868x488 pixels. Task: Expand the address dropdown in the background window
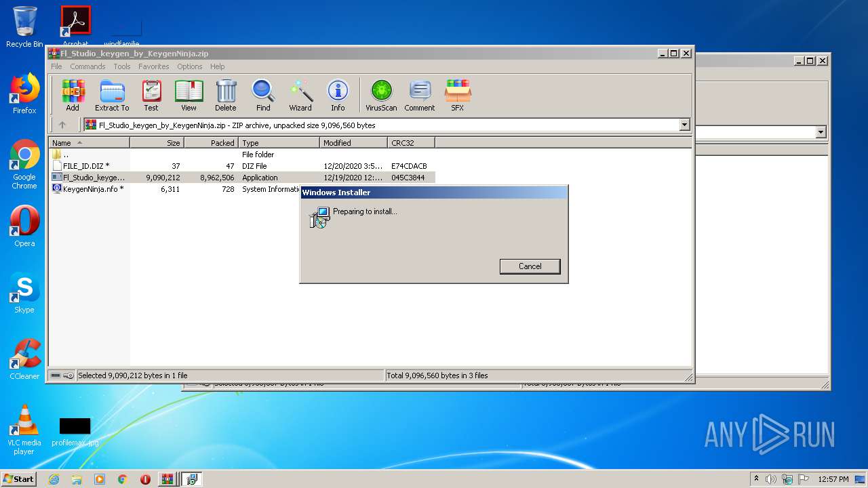coord(821,132)
